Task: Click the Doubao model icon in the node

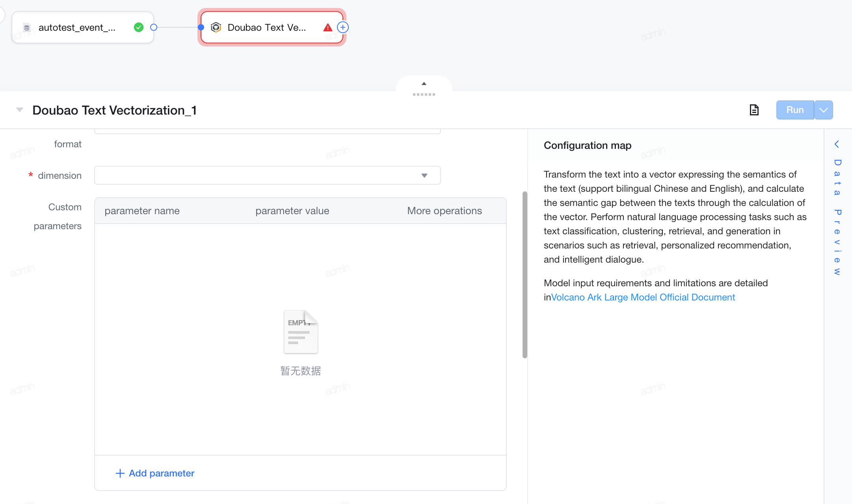Action: click(216, 27)
